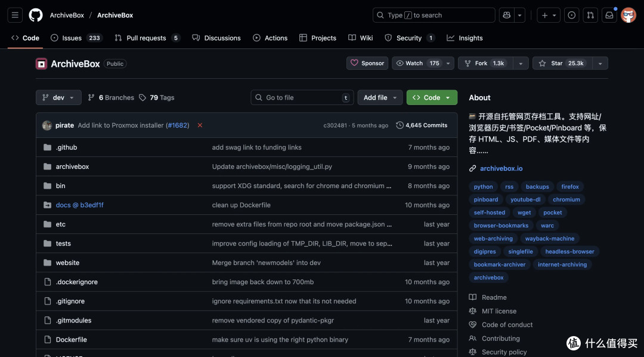Viewport: 644px width, 357px height.
Task: Open the user avatar menu
Action: [628, 15]
